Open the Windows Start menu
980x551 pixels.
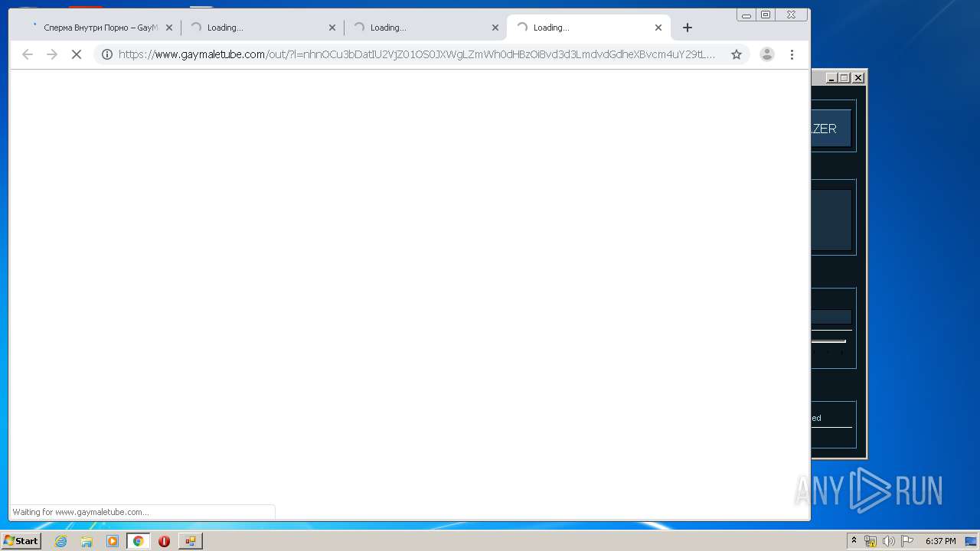point(21,541)
